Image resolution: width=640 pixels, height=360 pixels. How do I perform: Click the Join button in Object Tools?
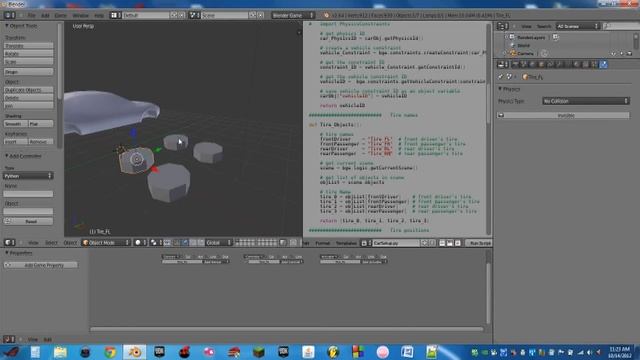pyautogui.click(x=29, y=105)
